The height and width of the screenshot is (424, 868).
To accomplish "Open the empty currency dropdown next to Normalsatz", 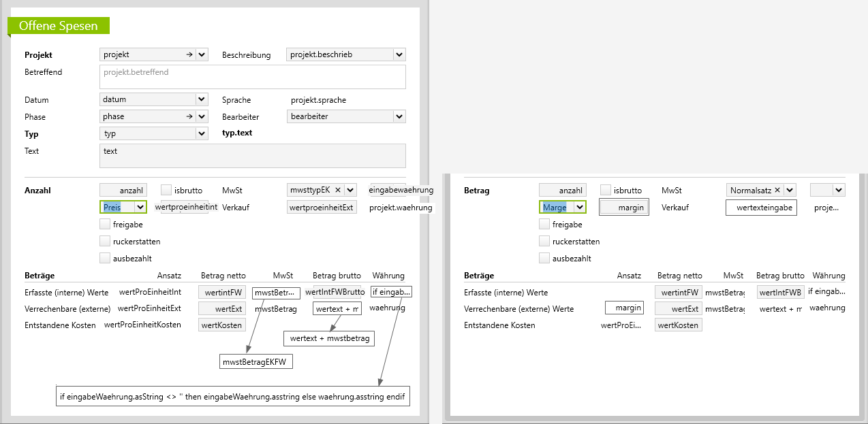I will click(x=838, y=191).
